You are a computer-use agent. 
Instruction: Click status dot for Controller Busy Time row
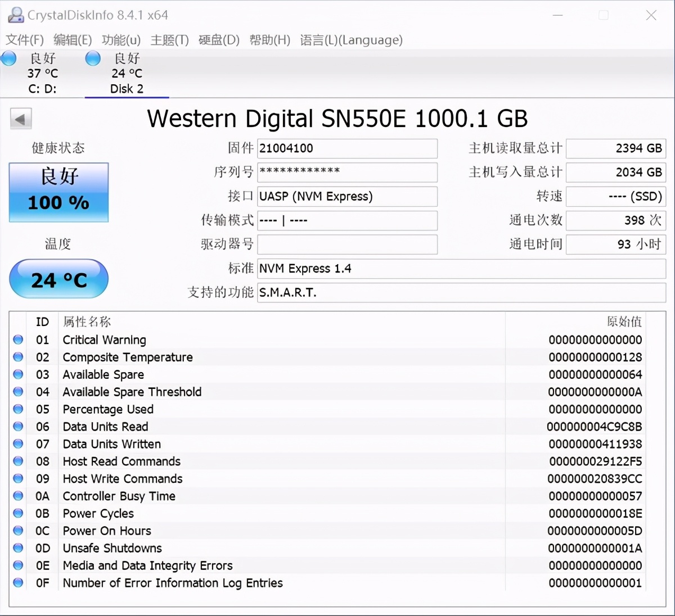[18, 496]
